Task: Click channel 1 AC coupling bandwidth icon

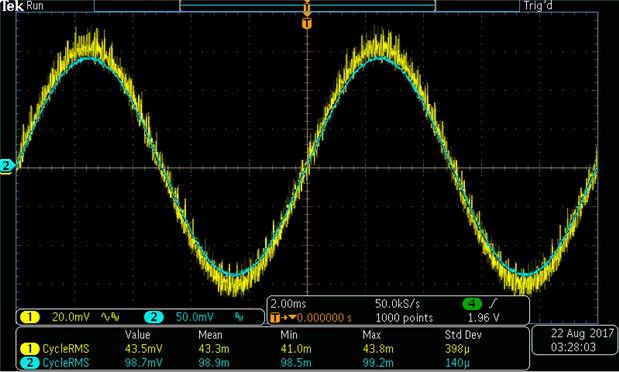Action: pyautogui.click(x=110, y=317)
